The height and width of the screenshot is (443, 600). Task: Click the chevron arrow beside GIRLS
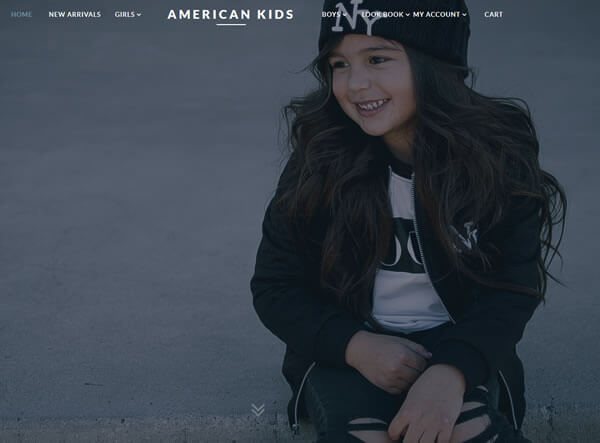point(139,15)
